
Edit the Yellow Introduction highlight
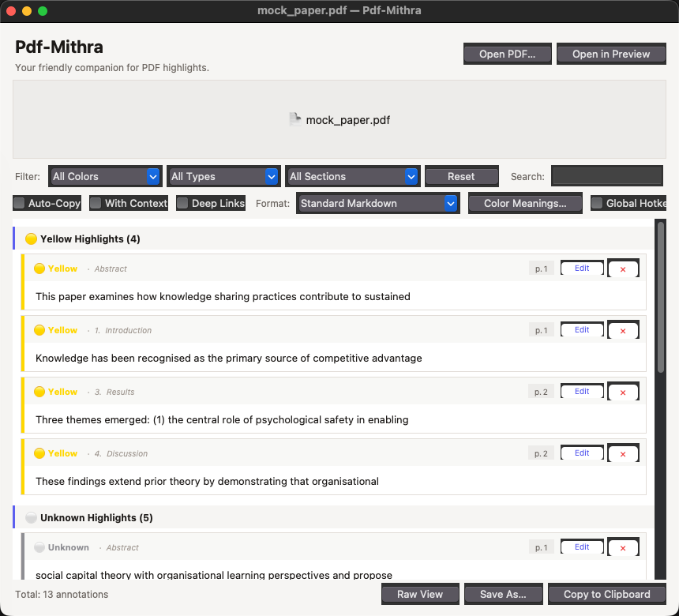point(582,329)
